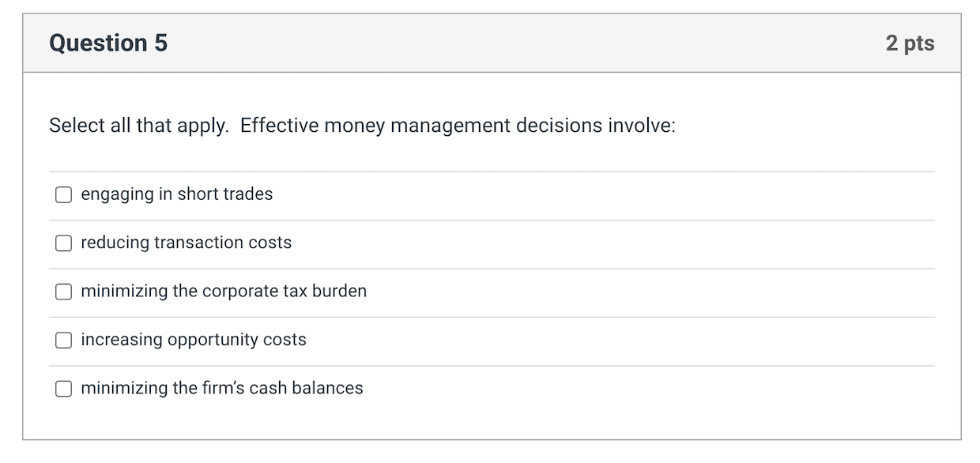Click 'minimizing the firm's cash balances' label text
This screenshot has width=980, height=463.
click(x=221, y=389)
